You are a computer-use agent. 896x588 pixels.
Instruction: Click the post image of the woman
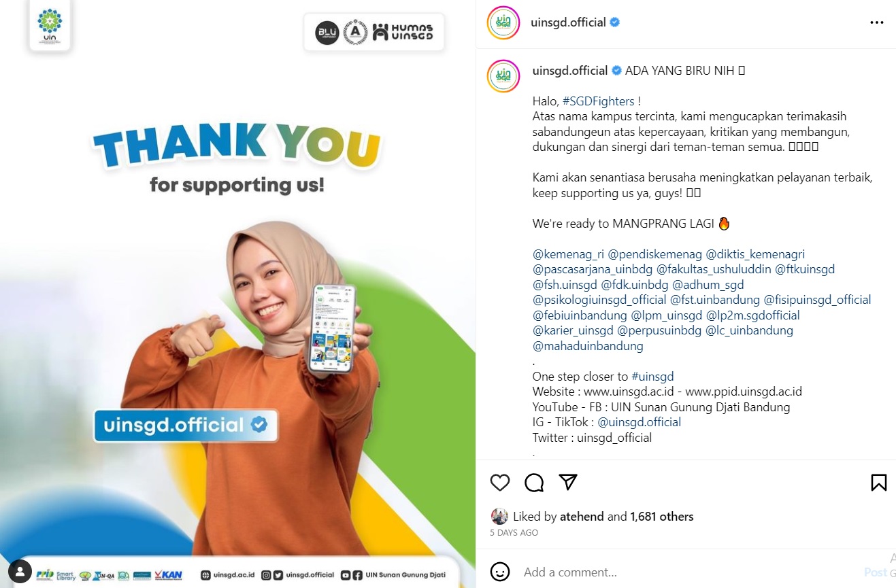(x=237, y=294)
